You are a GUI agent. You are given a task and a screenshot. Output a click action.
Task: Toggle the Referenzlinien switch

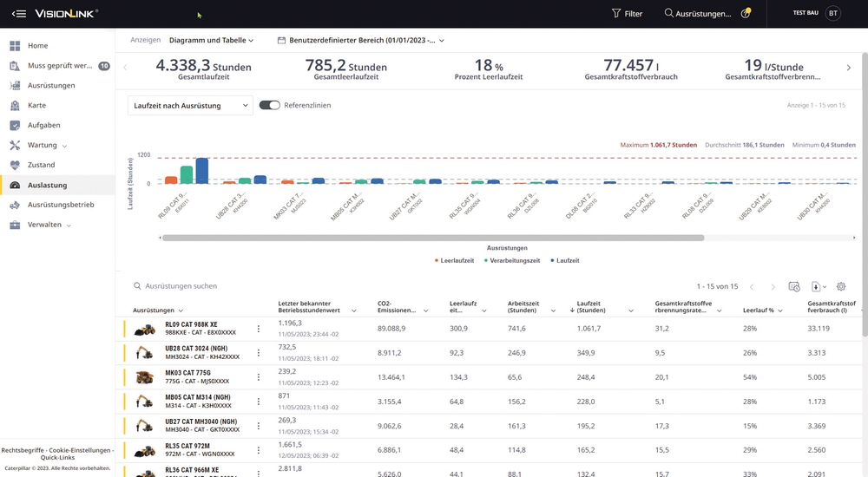pyautogui.click(x=269, y=105)
